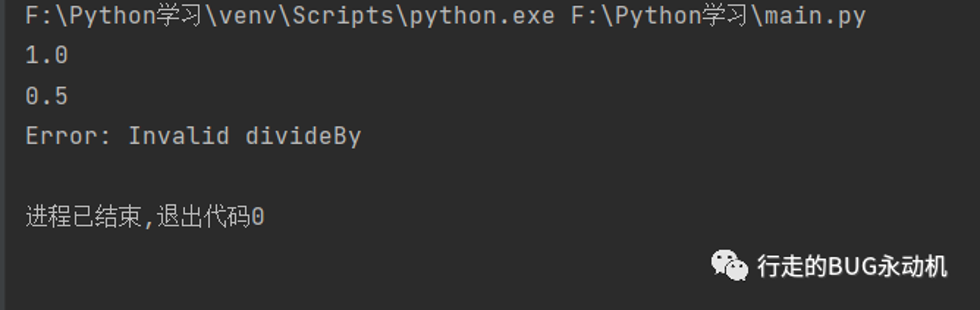Click the first Python学习 folder name in path
The height and width of the screenshot is (310, 980).
pyautogui.click(x=135, y=16)
